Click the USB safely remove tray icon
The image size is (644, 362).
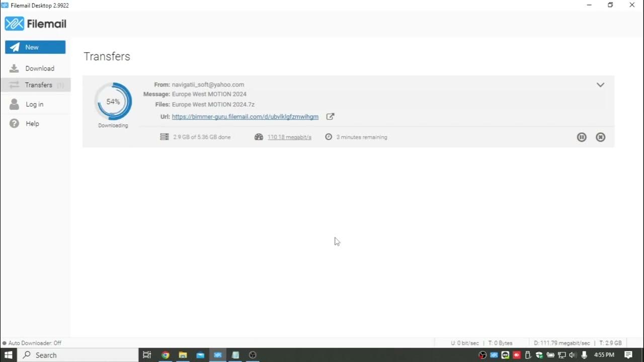(528, 355)
